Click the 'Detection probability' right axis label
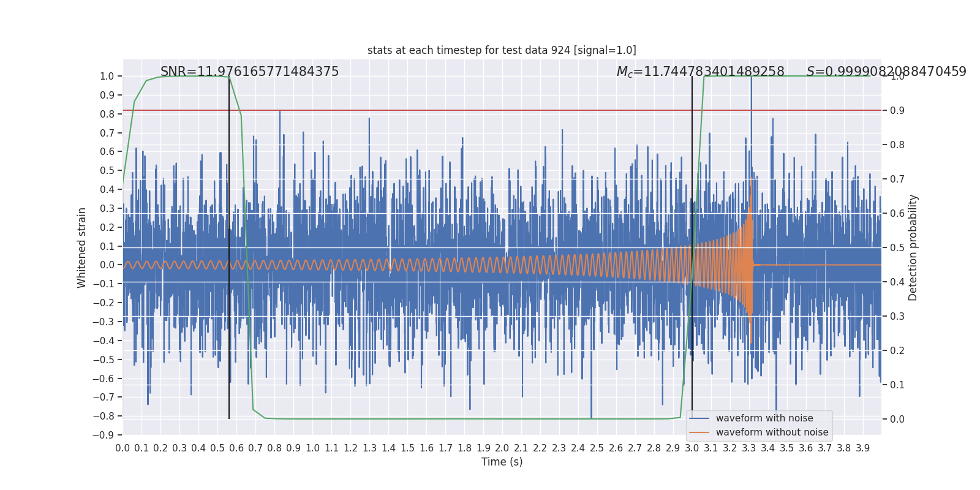The width and height of the screenshot is (980, 490). (913, 247)
